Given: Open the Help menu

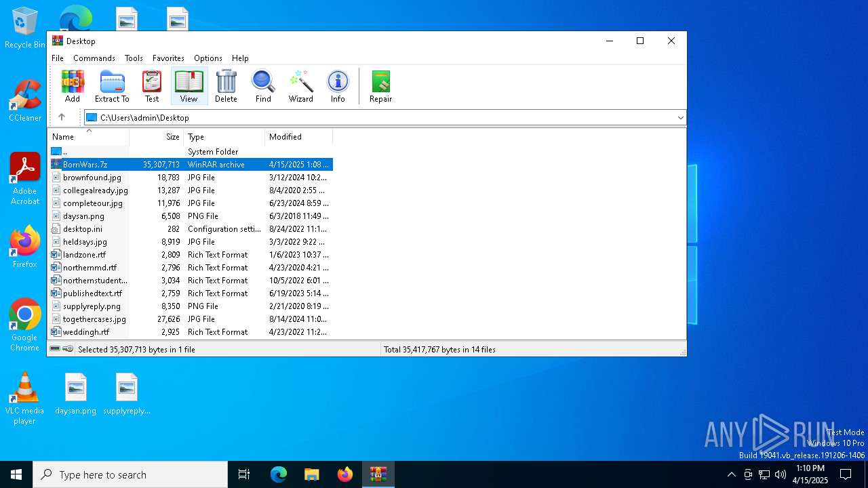Looking at the screenshot, I should [240, 58].
